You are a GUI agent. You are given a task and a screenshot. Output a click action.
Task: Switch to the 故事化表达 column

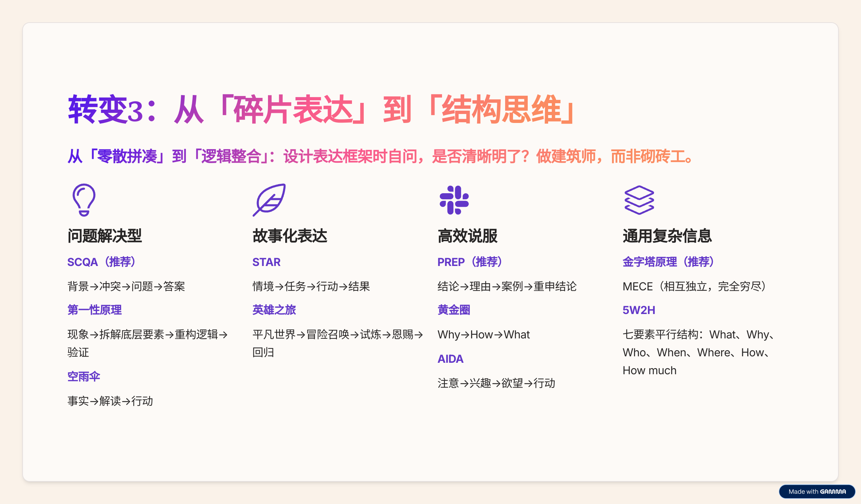click(x=290, y=236)
